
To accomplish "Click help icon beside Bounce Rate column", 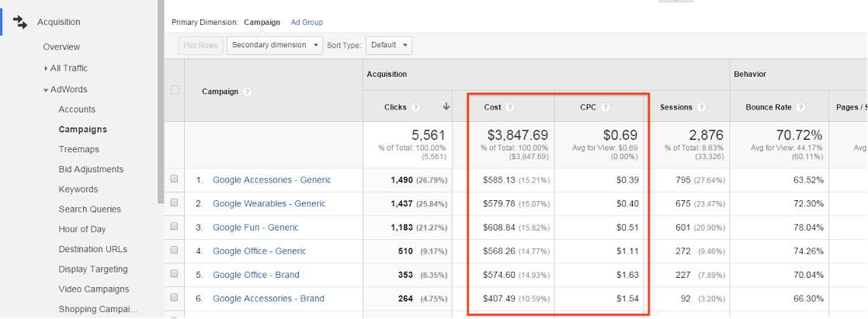I will 800,107.
